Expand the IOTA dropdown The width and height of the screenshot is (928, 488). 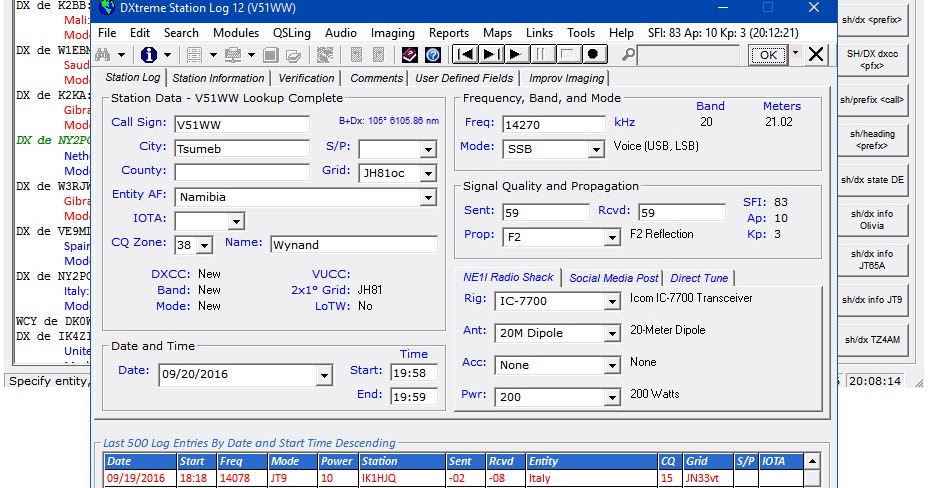(236, 221)
